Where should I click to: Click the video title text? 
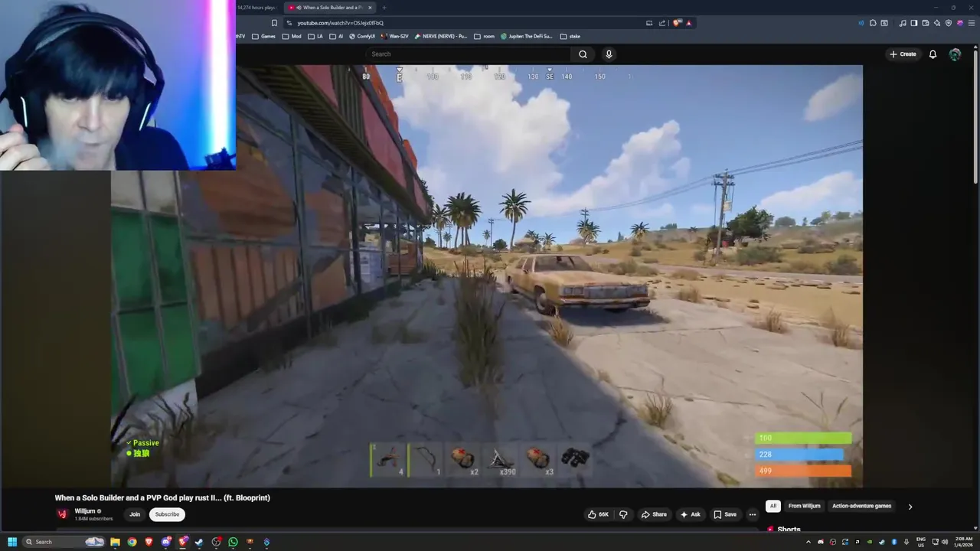point(162,497)
